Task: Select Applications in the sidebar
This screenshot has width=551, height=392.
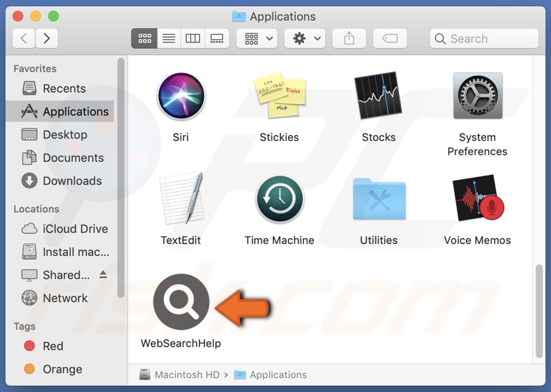Action: (x=60, y=112)
